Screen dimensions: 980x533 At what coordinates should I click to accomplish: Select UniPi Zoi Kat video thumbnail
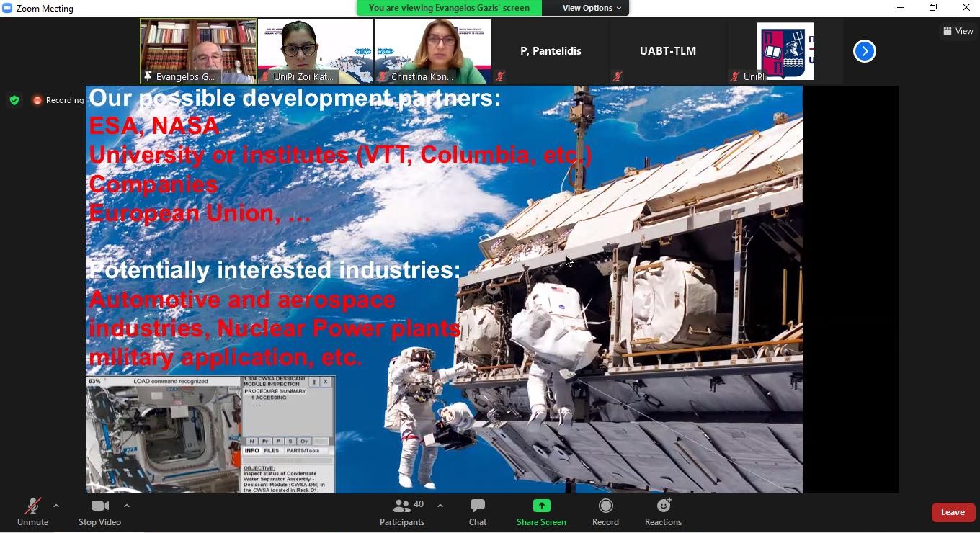point(316,51)
